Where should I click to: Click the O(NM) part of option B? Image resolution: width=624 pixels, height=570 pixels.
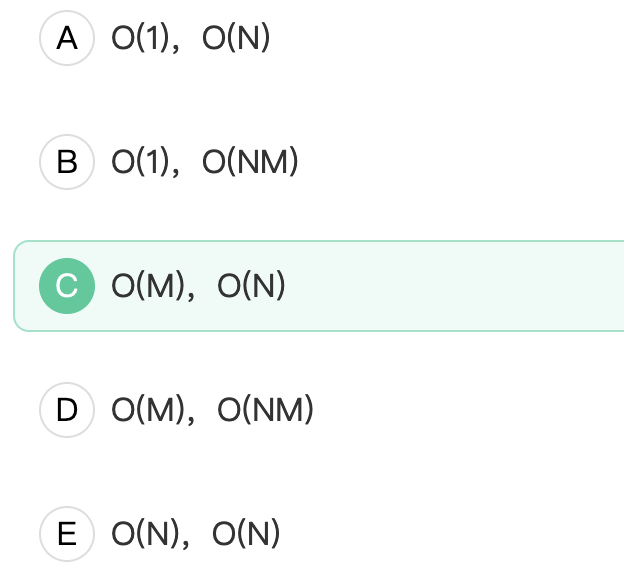tap(250, 162)
